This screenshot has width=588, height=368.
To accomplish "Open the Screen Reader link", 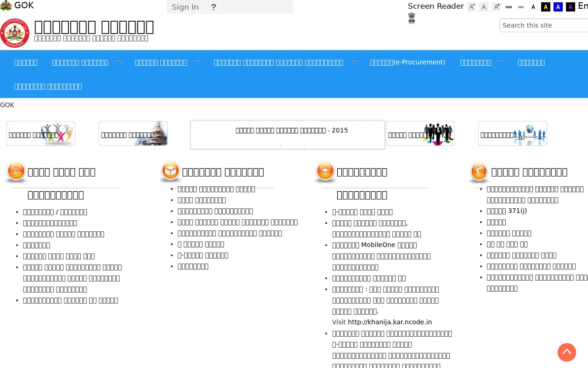I will [x=436, y=6].
